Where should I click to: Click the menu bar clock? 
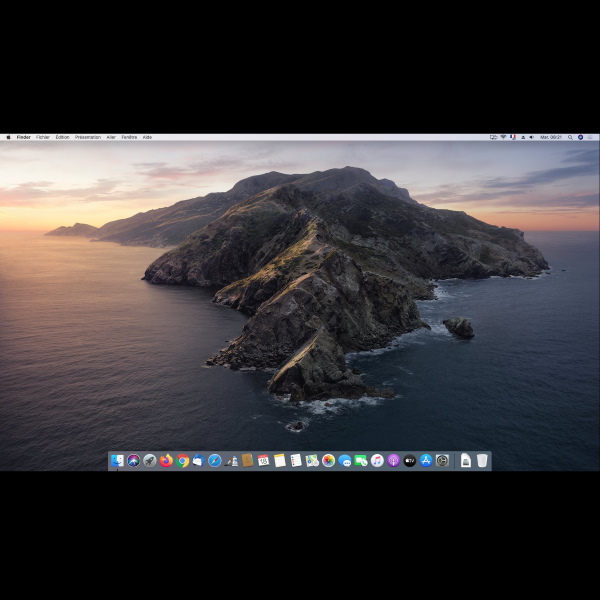(x=551, y=137)
